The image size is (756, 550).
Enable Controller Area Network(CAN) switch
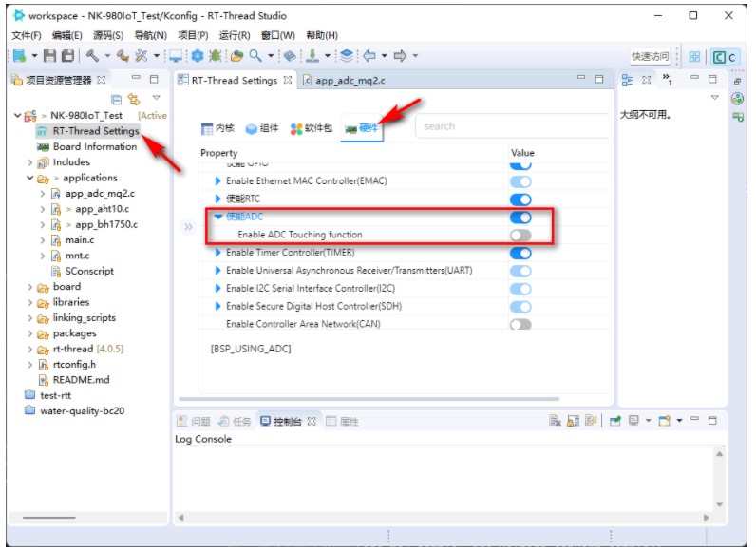(x=520, y=324)
